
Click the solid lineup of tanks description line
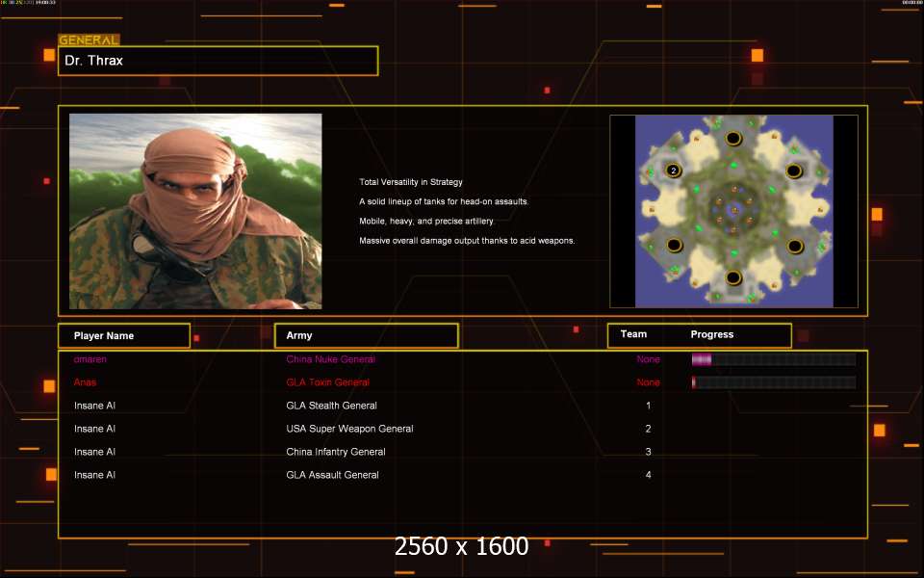(445, 201)
